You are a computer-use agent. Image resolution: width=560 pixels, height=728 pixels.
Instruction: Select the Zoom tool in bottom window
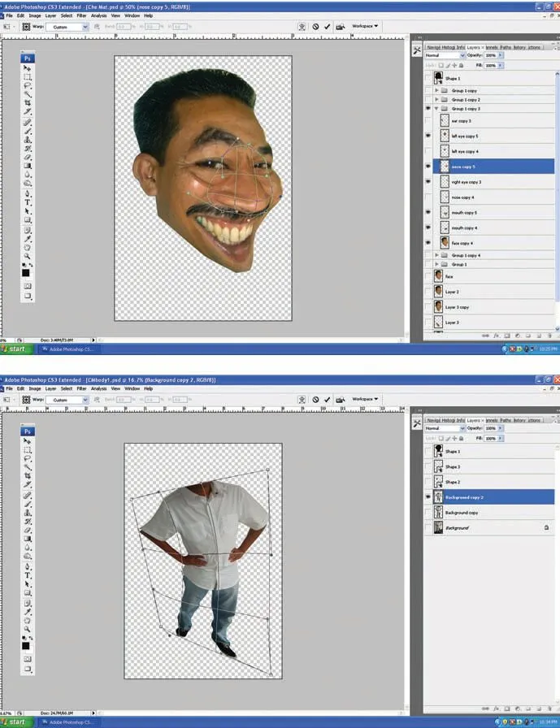(x=28, y=629)
